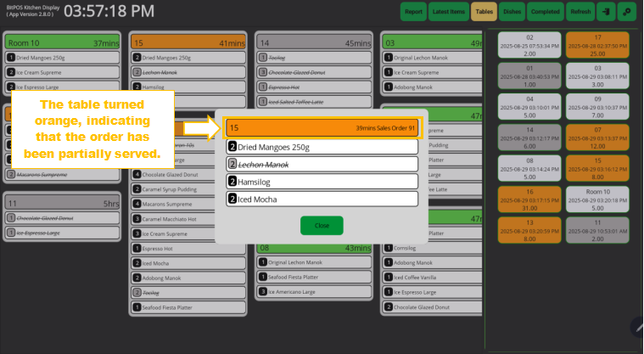Screen dimensions: 644x354
Task: Toggle Hamsilog item in the popup
Action: [322, 182]
